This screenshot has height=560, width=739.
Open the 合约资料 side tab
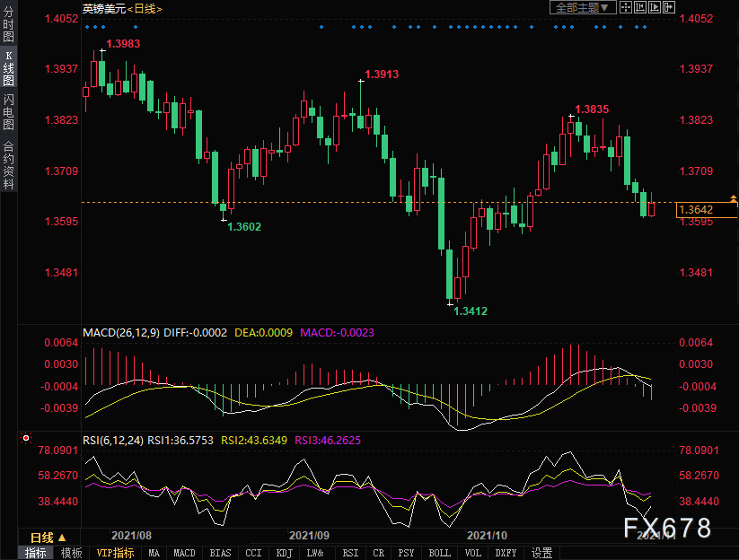pyautogui.click(x=8, y=163)
